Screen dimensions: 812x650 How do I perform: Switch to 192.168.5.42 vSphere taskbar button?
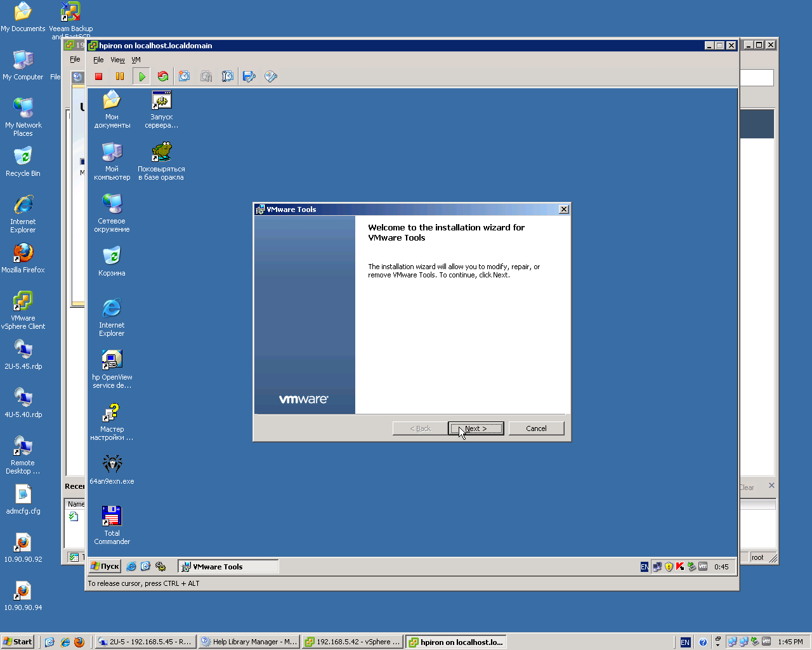352,642
